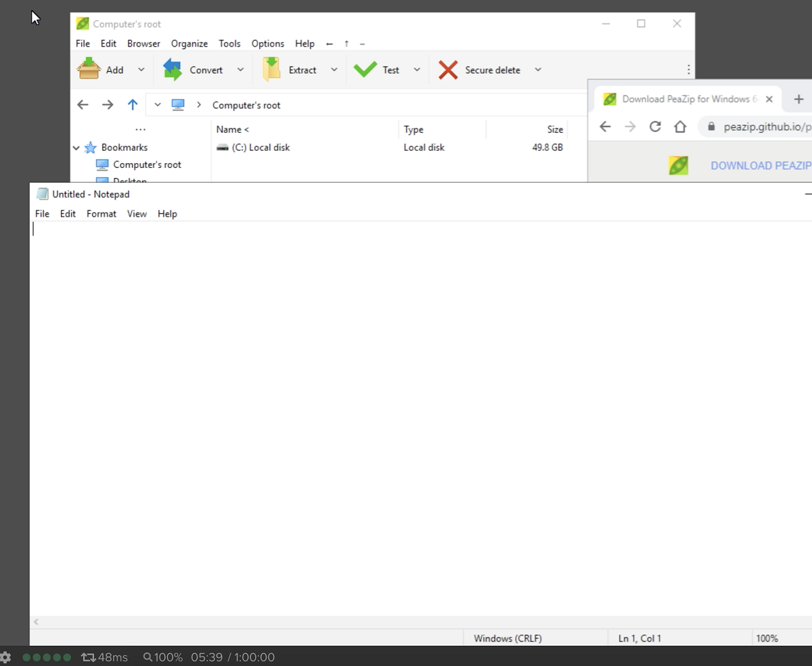Expand the Extract options dropdown

tap(334, 70)
